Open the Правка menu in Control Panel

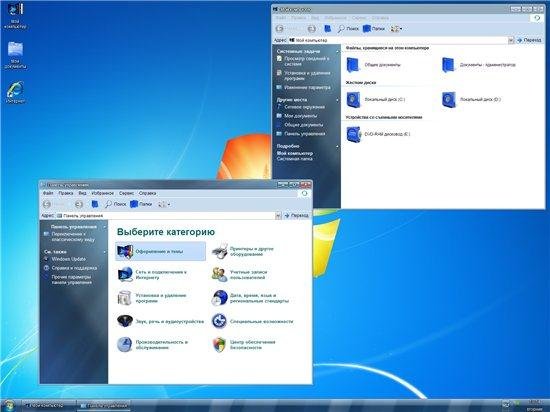[66, 193]
